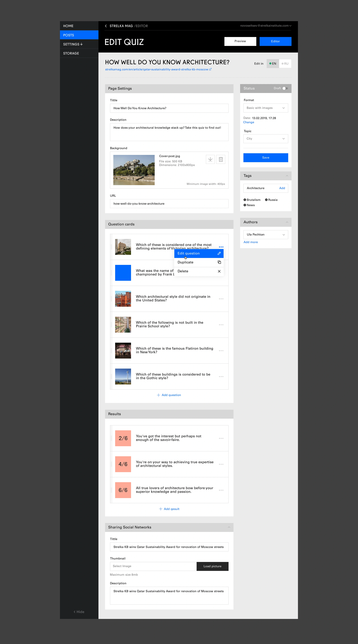This screenshot has width=358, height=644.
Task: Open options for the Victorian architecture question
Action: [221, 247]
